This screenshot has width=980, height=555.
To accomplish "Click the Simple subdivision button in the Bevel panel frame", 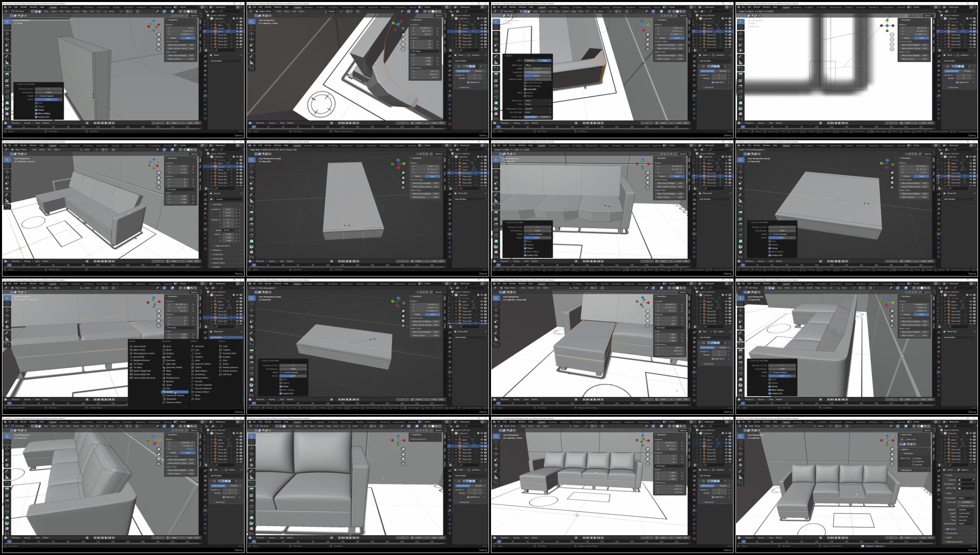I will tap(723, 71).
